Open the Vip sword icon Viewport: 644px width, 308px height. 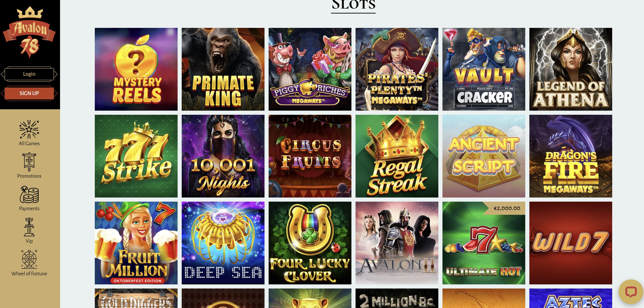[29, 227]
